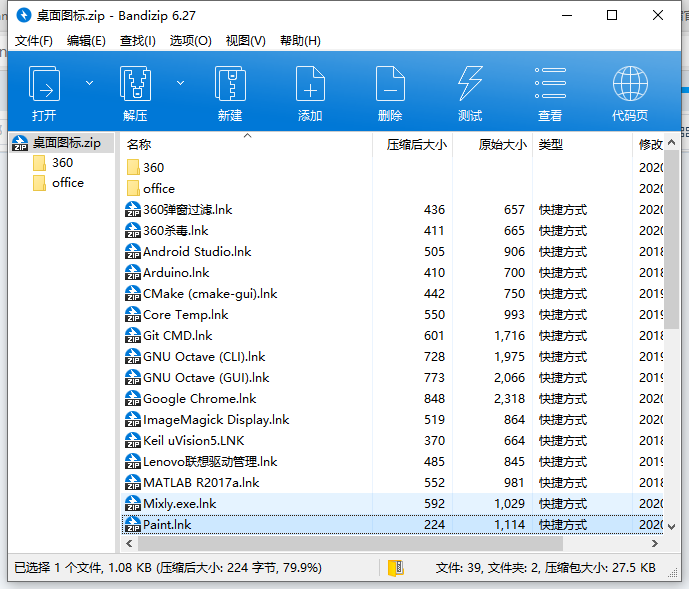Maximize the Bandizip window
The image size is (689, 589).
click(612, 15)
